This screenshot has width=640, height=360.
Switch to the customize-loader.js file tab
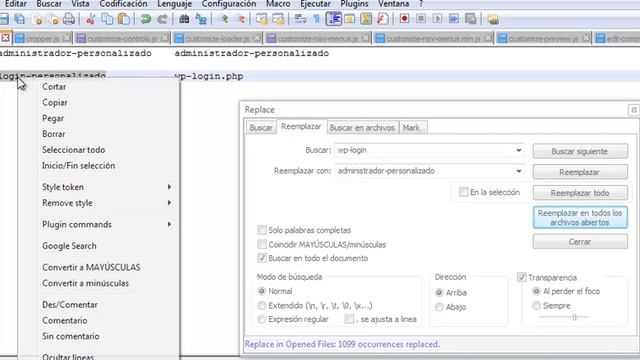point(217,39)
